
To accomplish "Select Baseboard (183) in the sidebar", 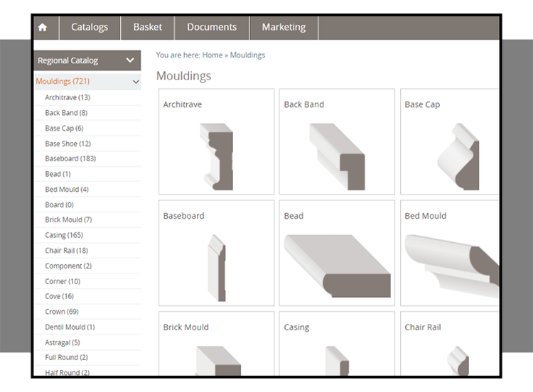I will pyautogui.click(x=70, y=159).
